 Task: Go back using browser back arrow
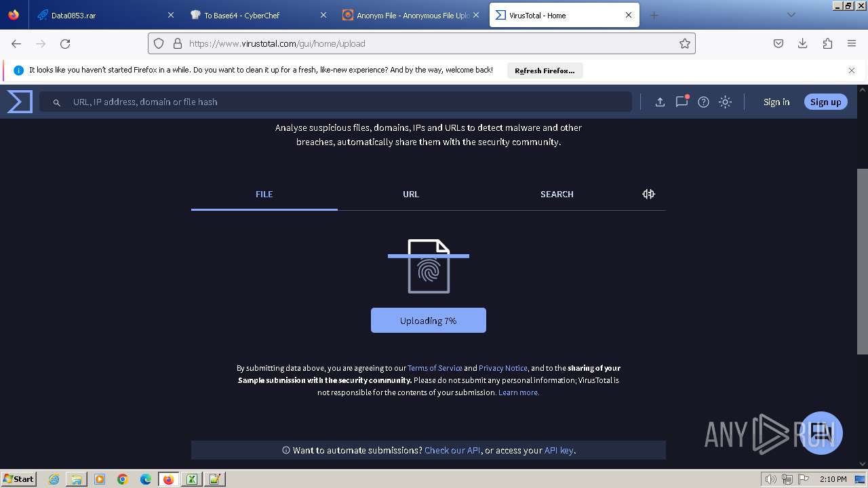pyautogui.click(x=16, y=43)
